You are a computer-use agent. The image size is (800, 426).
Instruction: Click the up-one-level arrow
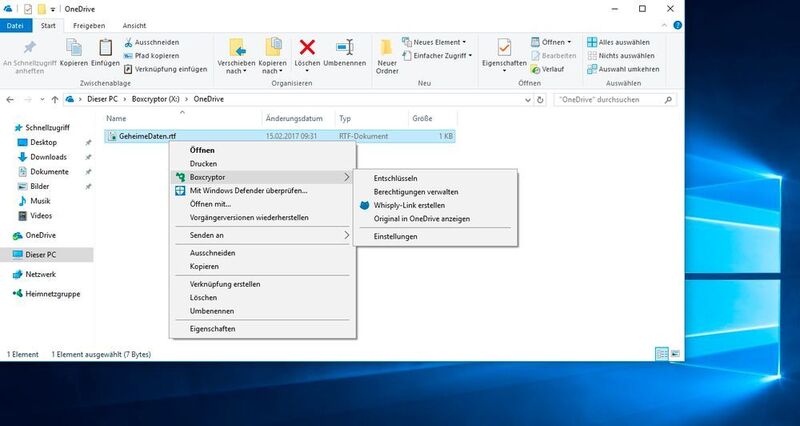click(55, 99)
